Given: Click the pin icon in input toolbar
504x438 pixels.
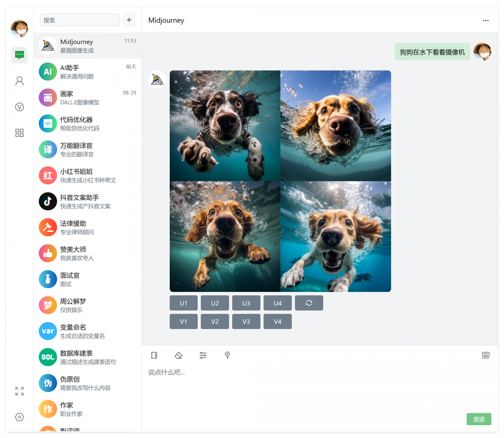Looking at the screenshot, I should [227, 355].
